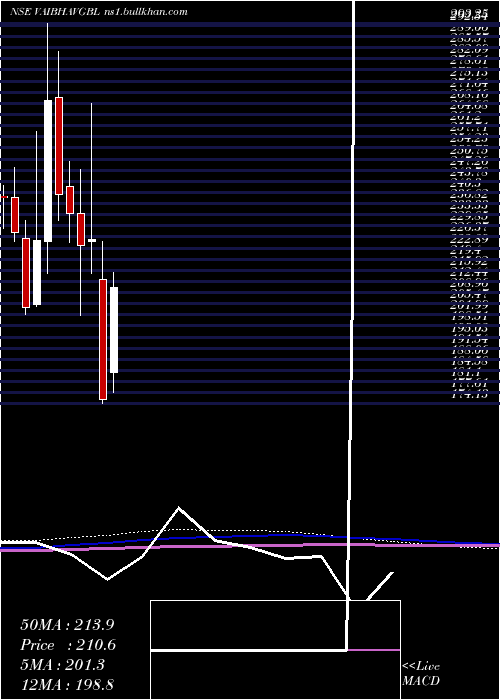Click the peak of the white MACD line

pos(179,508)
